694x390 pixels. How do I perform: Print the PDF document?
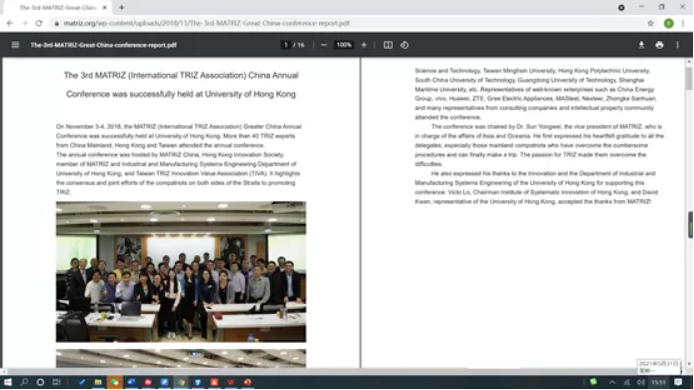[659, 45]
